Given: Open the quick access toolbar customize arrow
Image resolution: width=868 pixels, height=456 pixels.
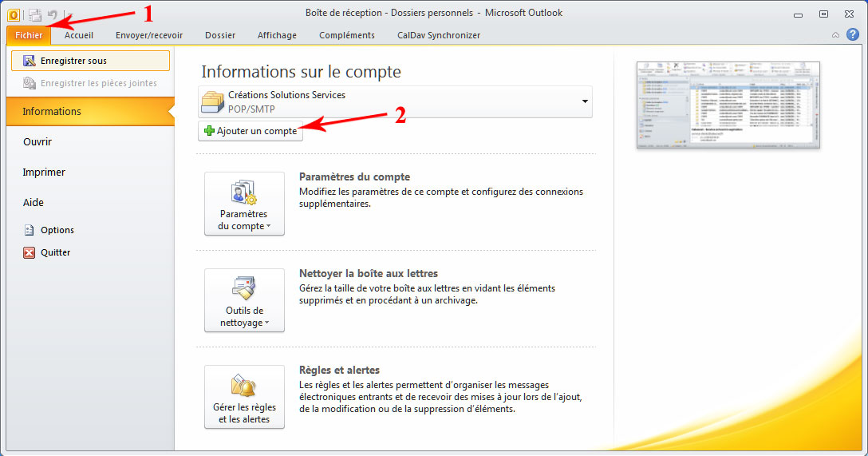Looking at the screenshot, I should click(69, 15).
